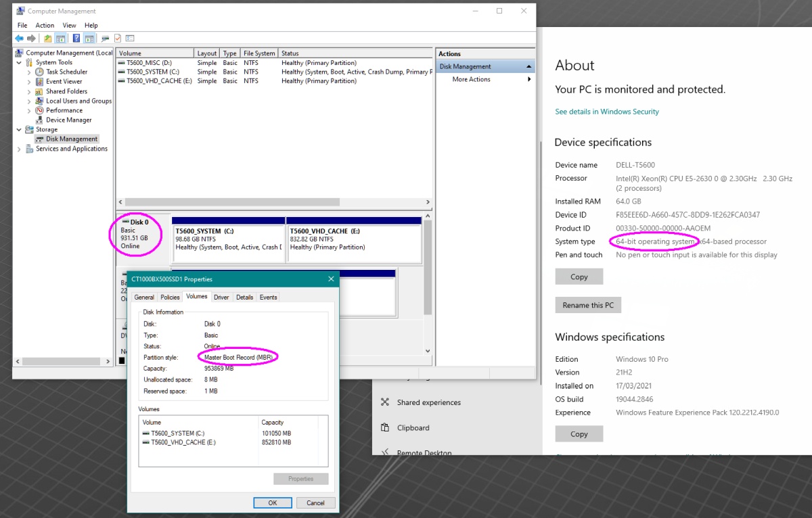Open Device Manager from the tree
This screenshot has width=812, height=518.
(68, 120)
